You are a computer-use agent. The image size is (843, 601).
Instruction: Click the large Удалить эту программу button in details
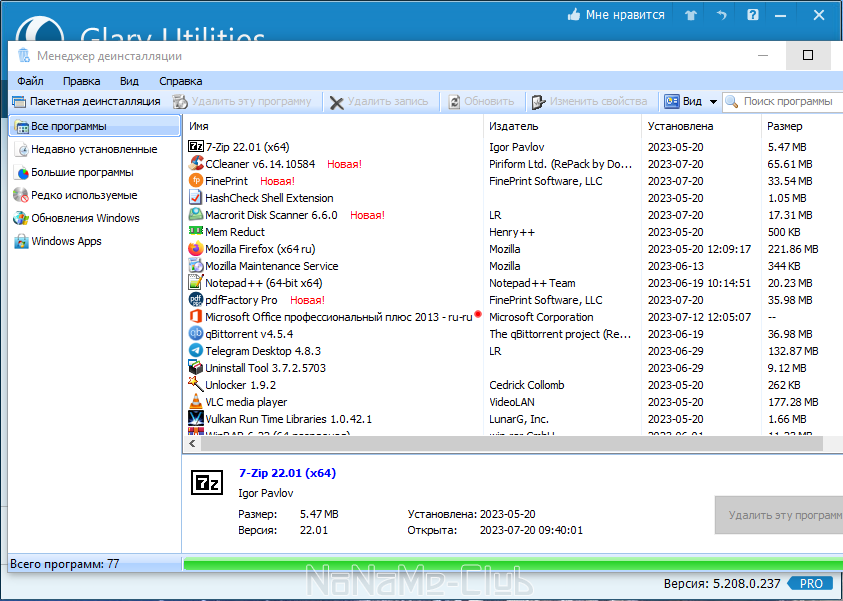[x=779, y=515]
